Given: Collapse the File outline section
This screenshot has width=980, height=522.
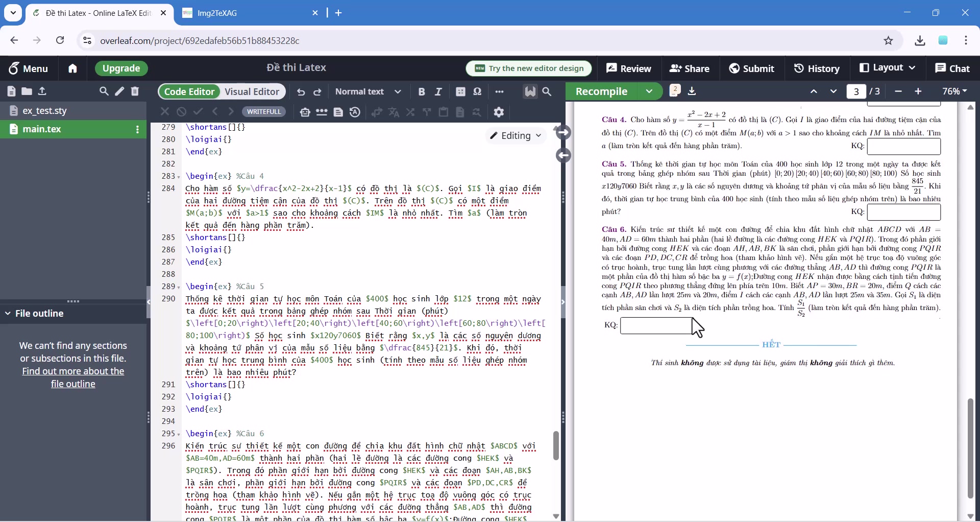Looking at the screenshot, I should pyautogui.click(x=8, y=314).
